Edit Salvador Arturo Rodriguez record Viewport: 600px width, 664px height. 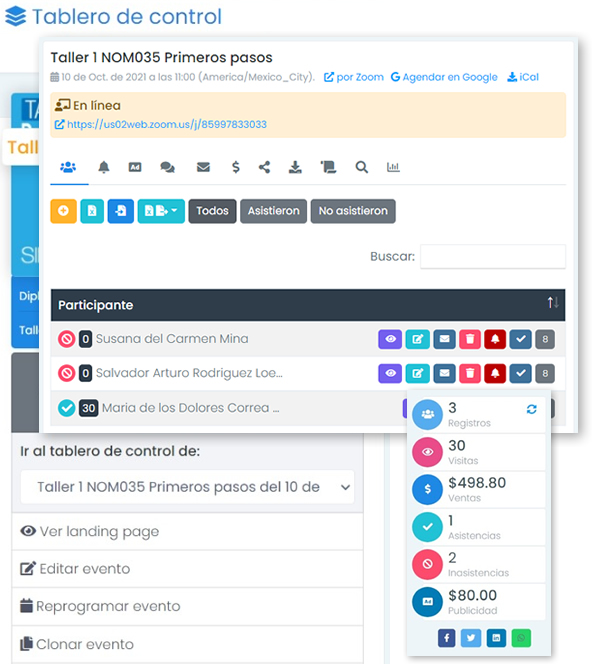pyautogui.click(x=418, y=374)
